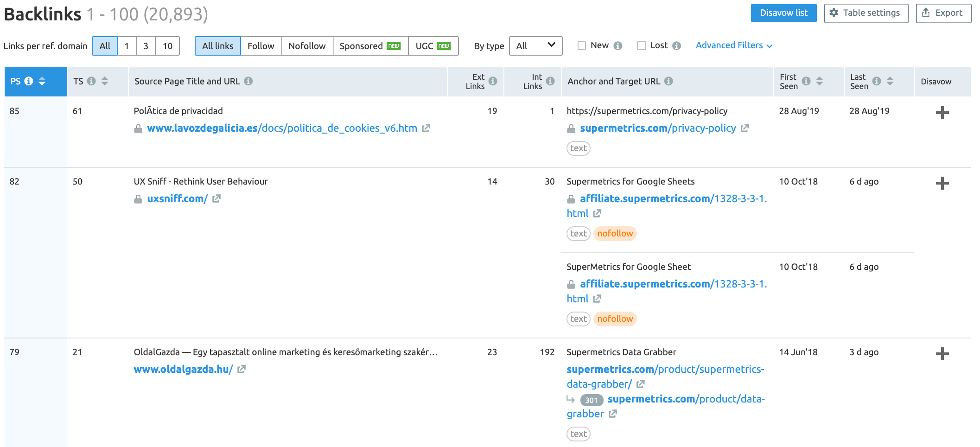Screen dimensions: 980x447
Task: Open the By type dropdown
Action: coord(535,46)
